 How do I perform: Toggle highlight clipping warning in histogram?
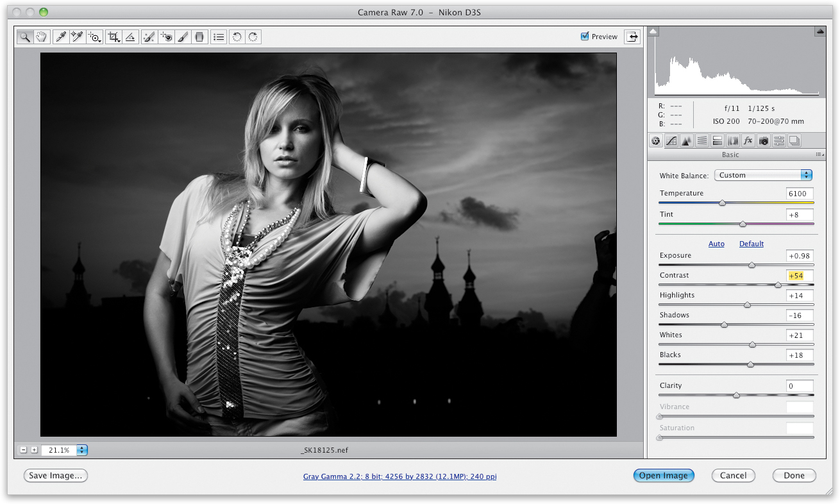click(x=820, y=31)
